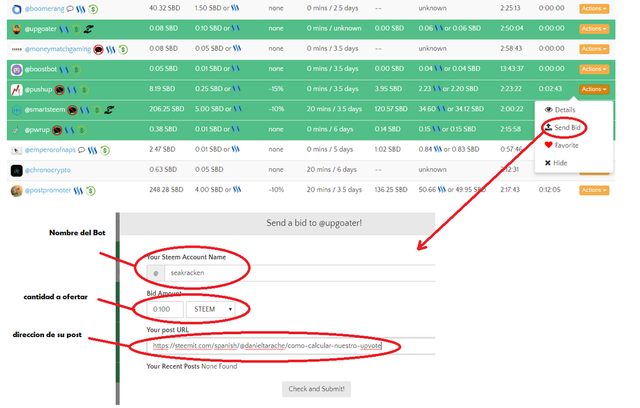Click the black hand icon in the @upgoater row

pyautogui.click(x=89, y=29)
